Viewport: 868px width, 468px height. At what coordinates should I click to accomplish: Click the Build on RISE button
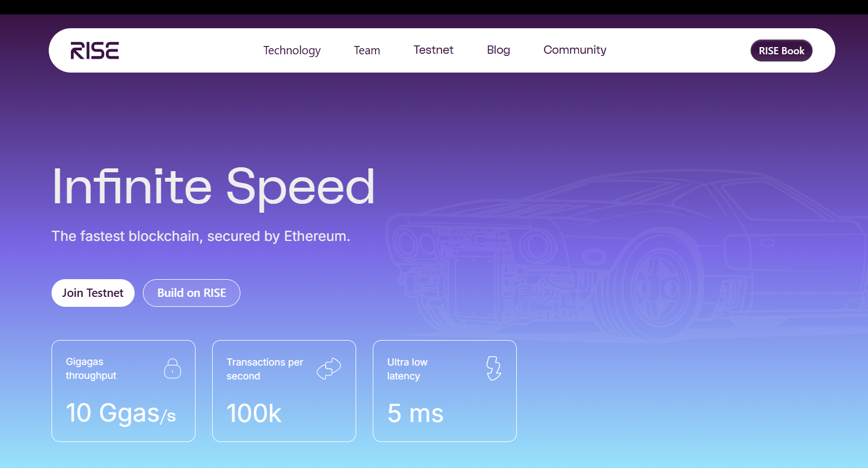192,293
